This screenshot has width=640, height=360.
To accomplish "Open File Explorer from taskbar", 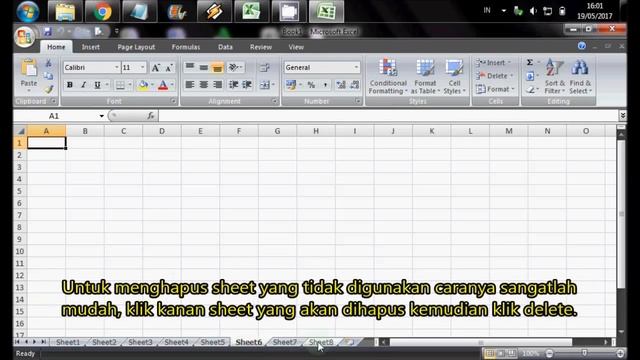I will [65, 11].
